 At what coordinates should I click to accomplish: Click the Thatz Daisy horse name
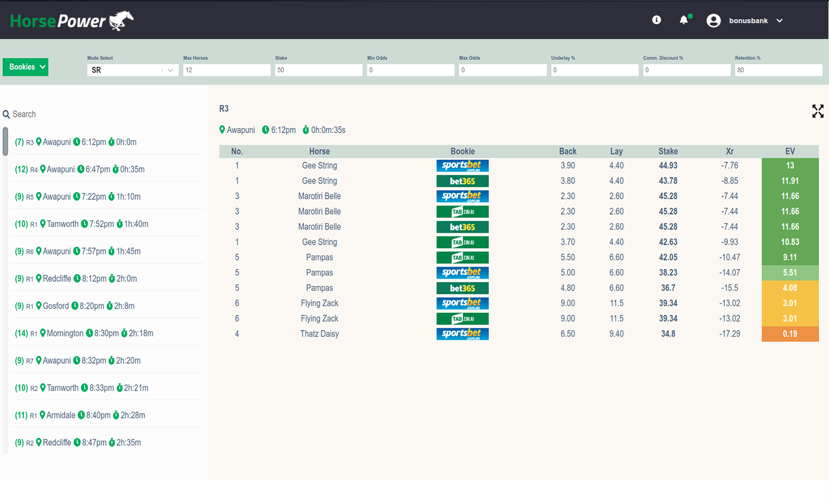pos(319,334)
